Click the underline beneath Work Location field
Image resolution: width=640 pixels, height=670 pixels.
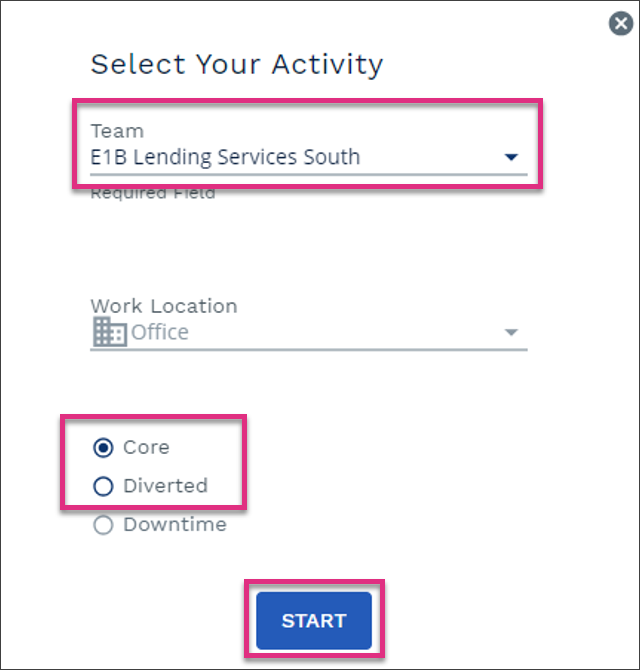(x=308, y=350)
